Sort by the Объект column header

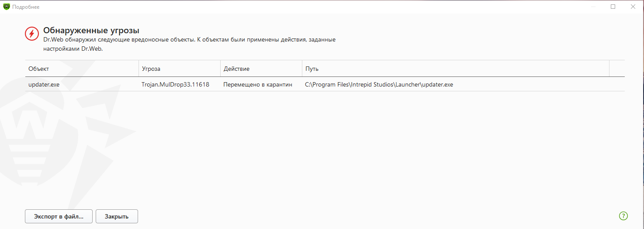(82, 69)
